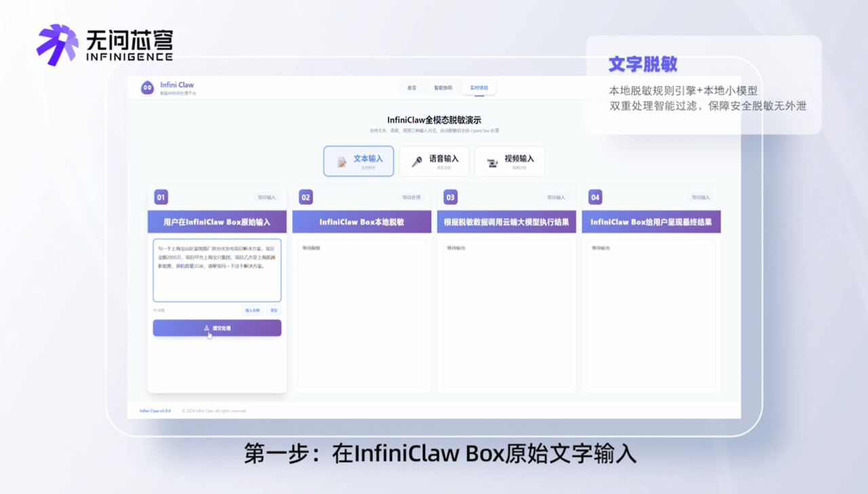
Task: Click the document icon on 文本输入 card
Action: pyautogui.click(x=340, y=160)
